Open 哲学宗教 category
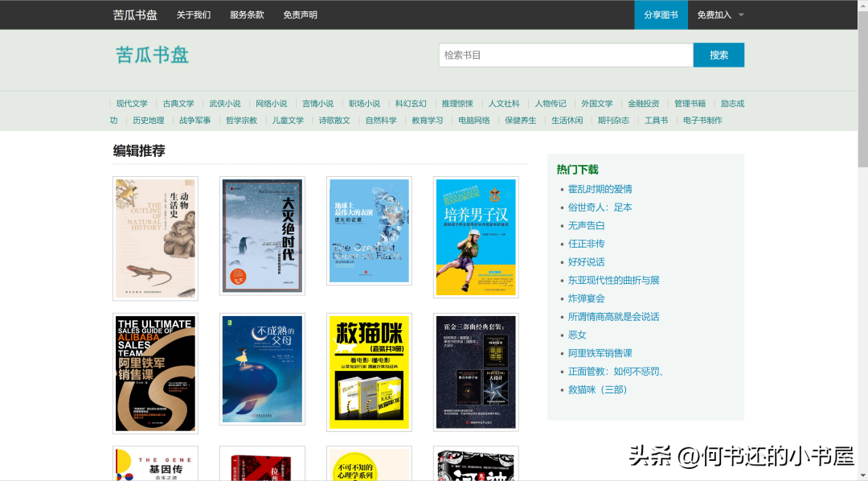Viewport: 868px width, 481px height. click(x=241, y=121)
